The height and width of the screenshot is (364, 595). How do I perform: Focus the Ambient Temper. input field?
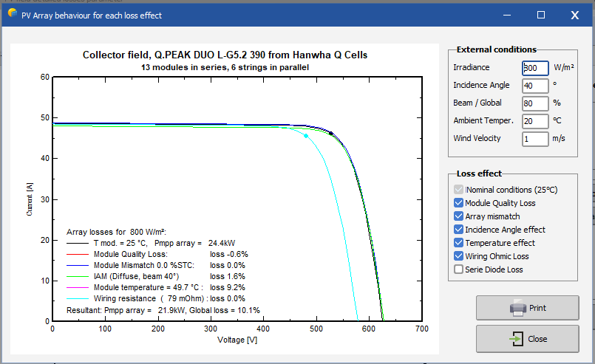(535, 121)
